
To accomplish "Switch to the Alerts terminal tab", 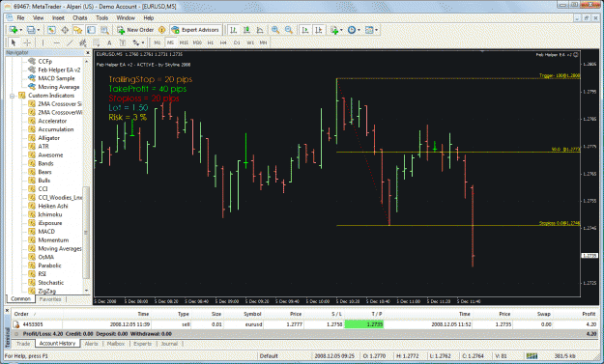I will pyautogui.click(x=91, y=344).
